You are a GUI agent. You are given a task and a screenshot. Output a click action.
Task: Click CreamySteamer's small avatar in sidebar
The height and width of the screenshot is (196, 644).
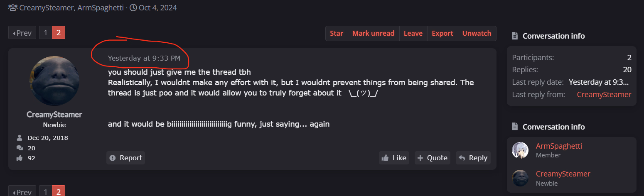[520, 178]
